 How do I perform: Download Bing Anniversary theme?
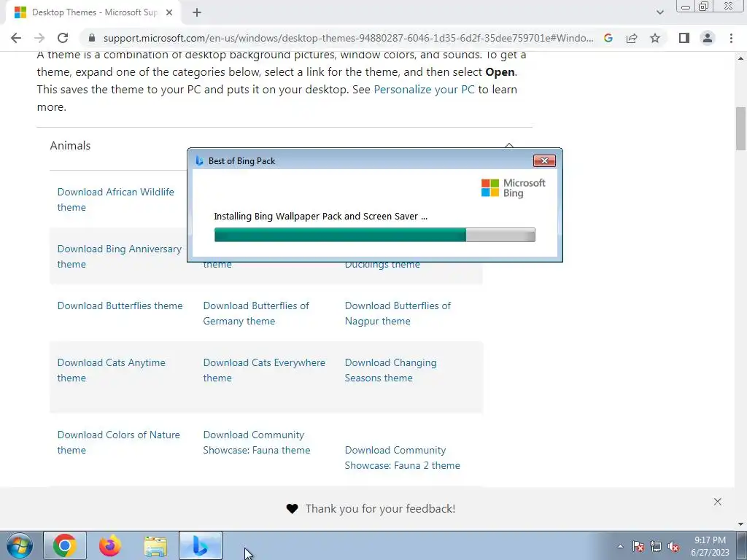pyautogui.click(x=119, y=256)
